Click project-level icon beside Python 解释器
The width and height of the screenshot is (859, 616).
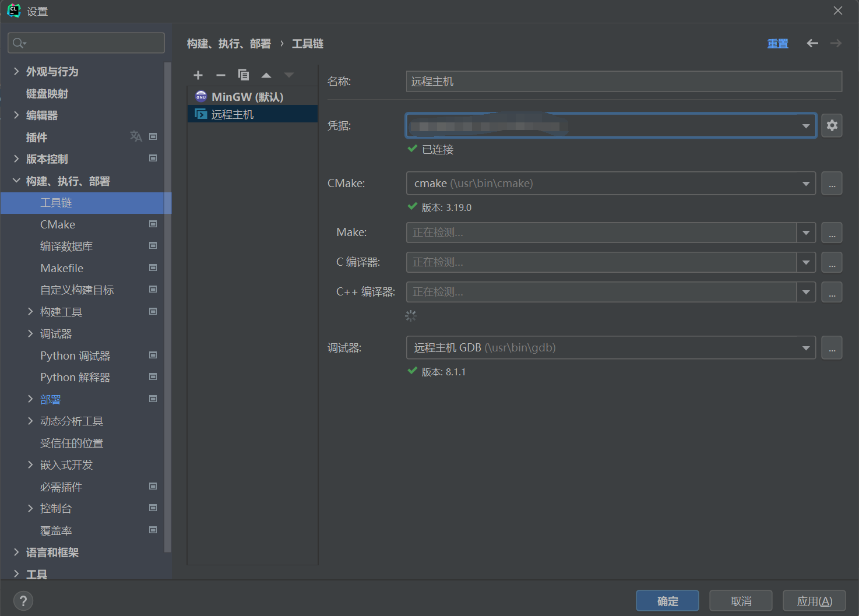click(x=153, y=376)
